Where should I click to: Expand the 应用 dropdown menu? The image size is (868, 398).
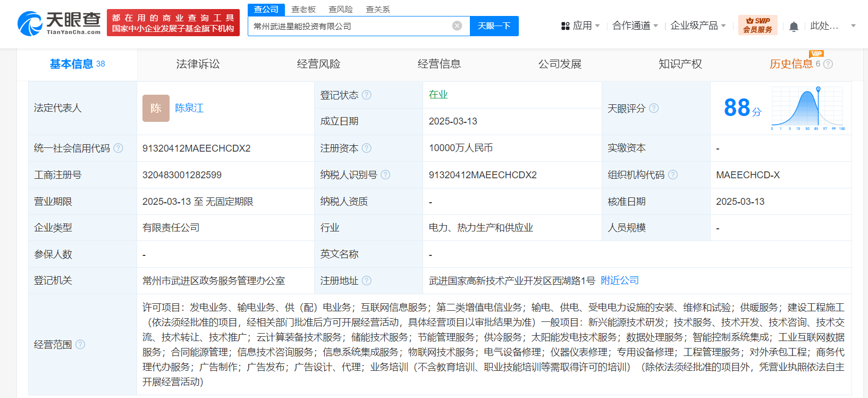coord(580,26)
